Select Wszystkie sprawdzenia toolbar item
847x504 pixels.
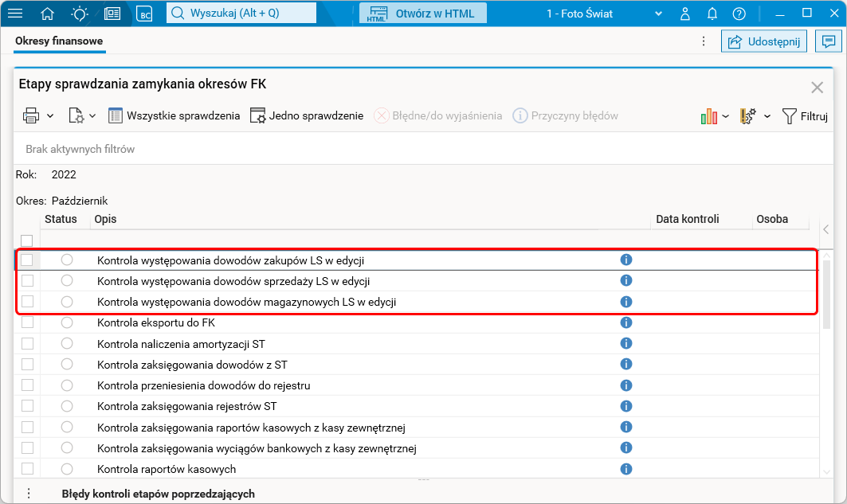174,116
